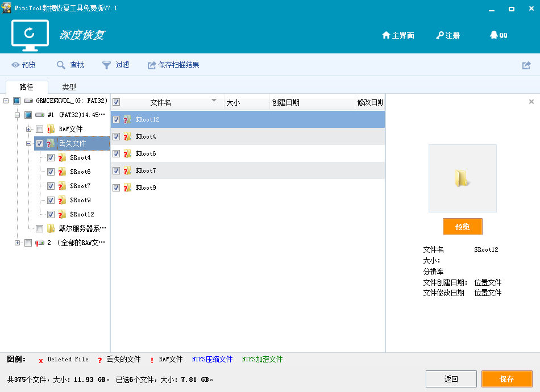
Task: Click 预览 eye toolbar button
Action: click(23, 65)
